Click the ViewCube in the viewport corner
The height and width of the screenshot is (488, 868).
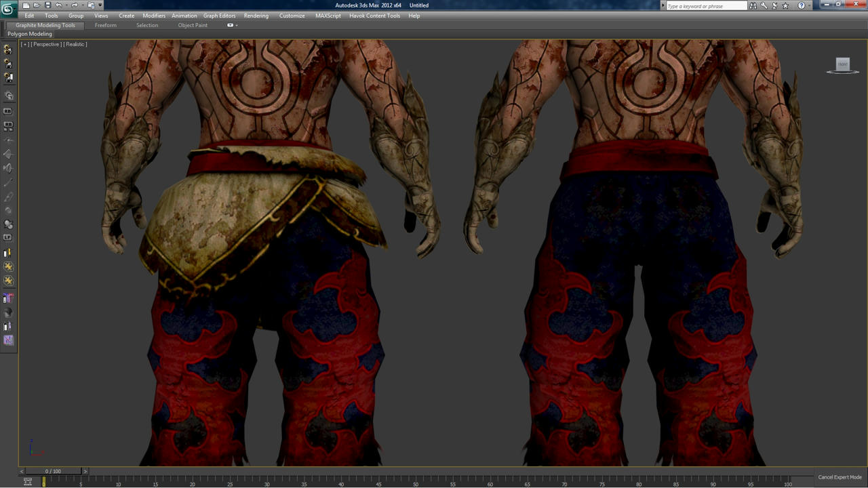[842, 65]
